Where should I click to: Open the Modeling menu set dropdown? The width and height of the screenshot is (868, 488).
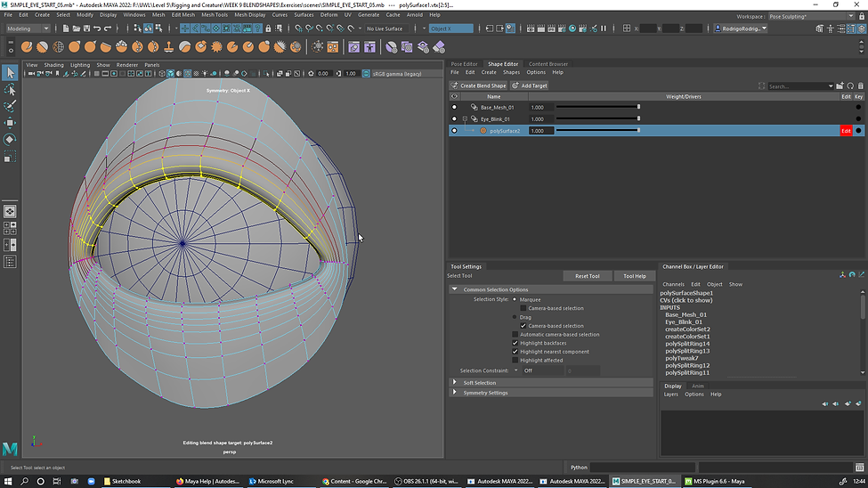[x=27, y=28]
